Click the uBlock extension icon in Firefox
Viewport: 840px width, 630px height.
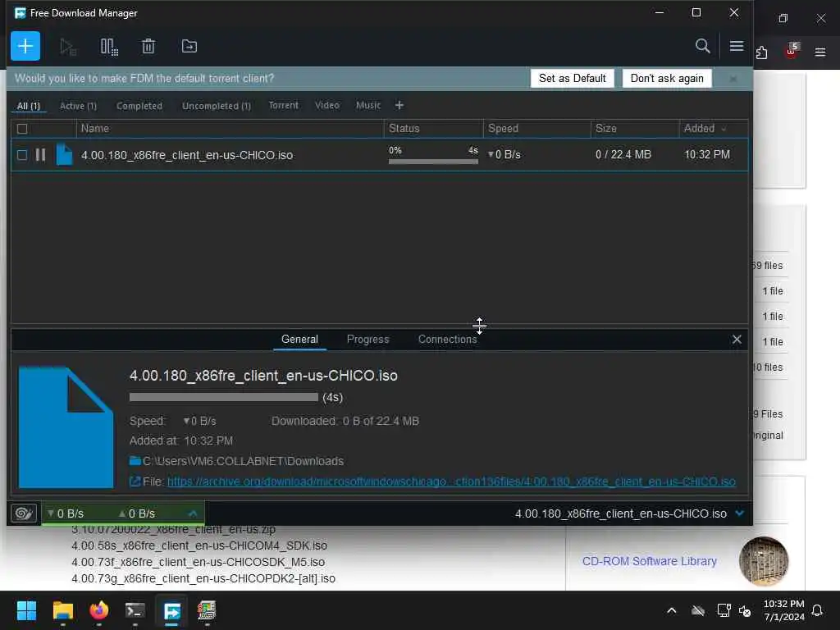click(792, 51)
